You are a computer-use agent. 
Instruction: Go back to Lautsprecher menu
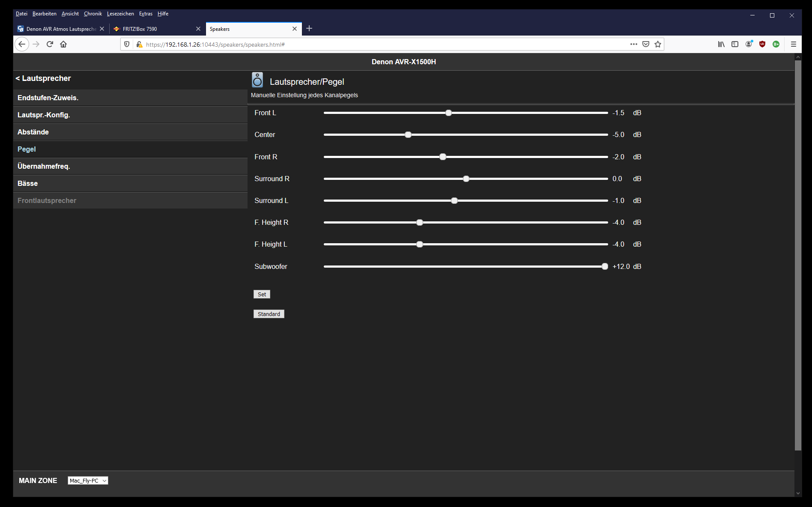click(43, 78)
